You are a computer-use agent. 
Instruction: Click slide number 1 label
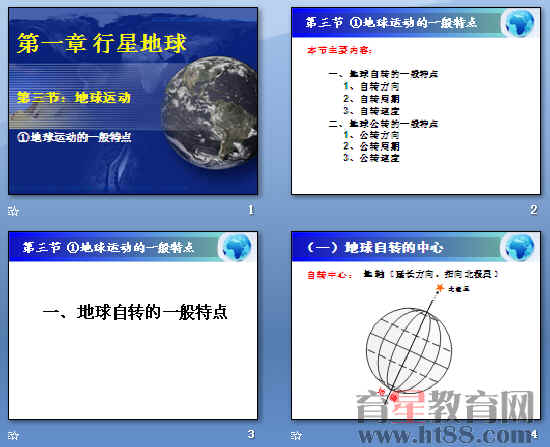(x=251, y=210)
